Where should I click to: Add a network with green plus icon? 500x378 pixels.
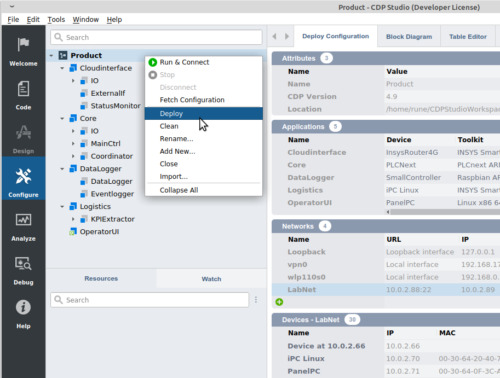279,302
